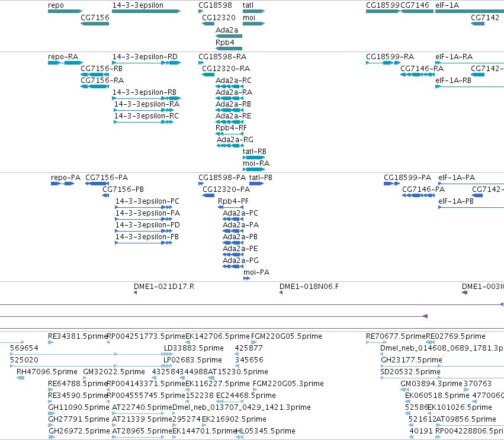Viewport: 504px width, 440px height.
Task: Select protein CG12320-PA
Action: click(x=208, y=195)
